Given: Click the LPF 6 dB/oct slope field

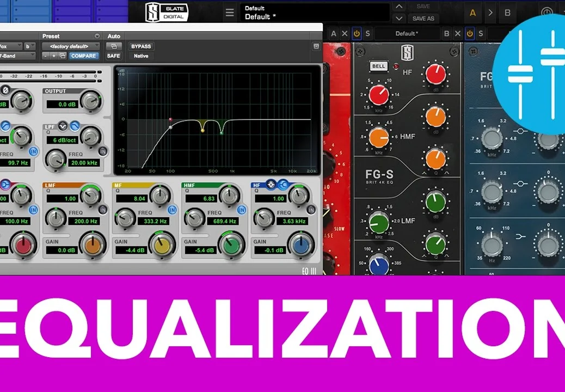Looking at the screenshot, I should (63, 140).
